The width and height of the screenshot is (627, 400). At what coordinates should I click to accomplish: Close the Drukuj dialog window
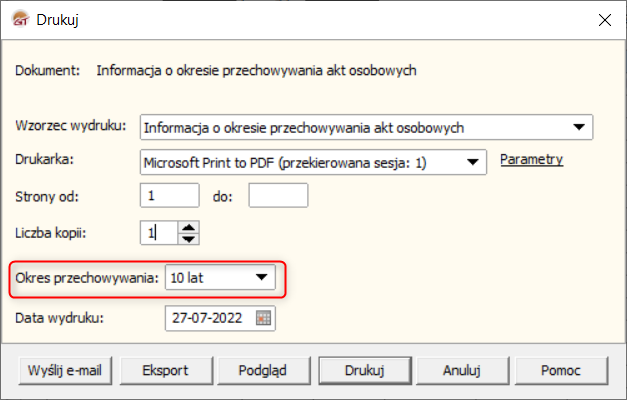click(603, 19)
